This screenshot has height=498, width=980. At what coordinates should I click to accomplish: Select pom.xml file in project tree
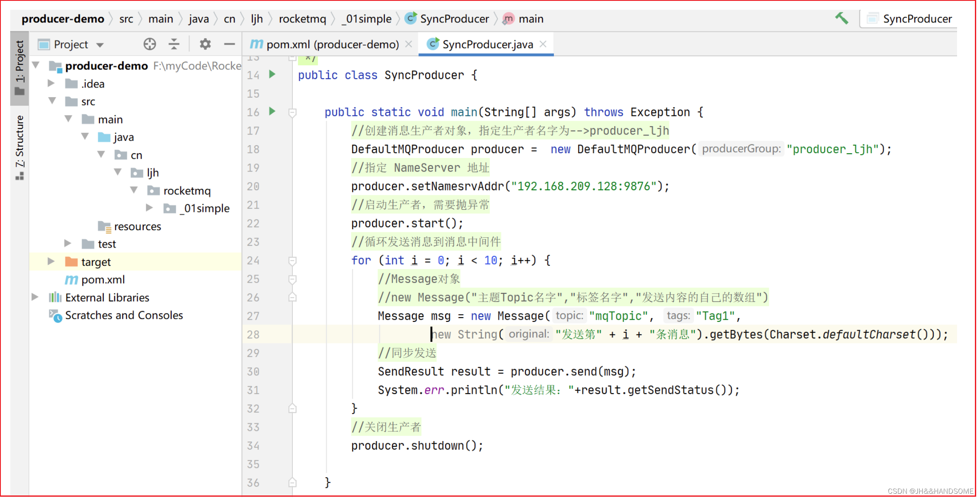click(103, 279)
